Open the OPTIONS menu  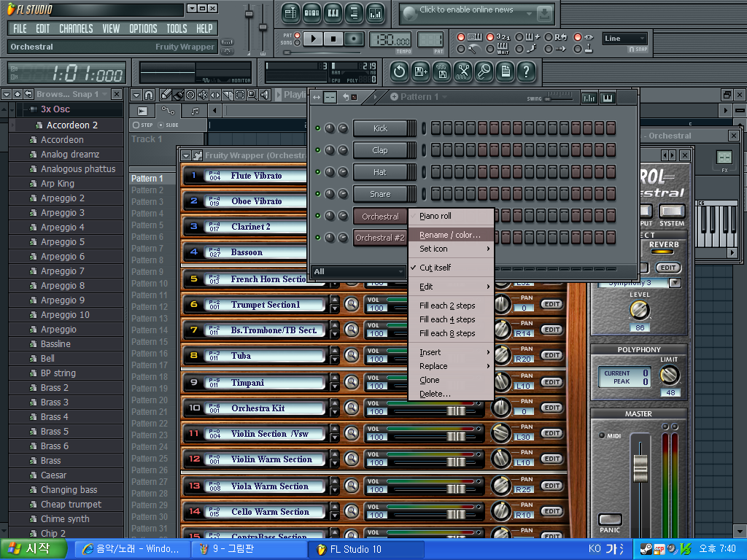[143, 28]
